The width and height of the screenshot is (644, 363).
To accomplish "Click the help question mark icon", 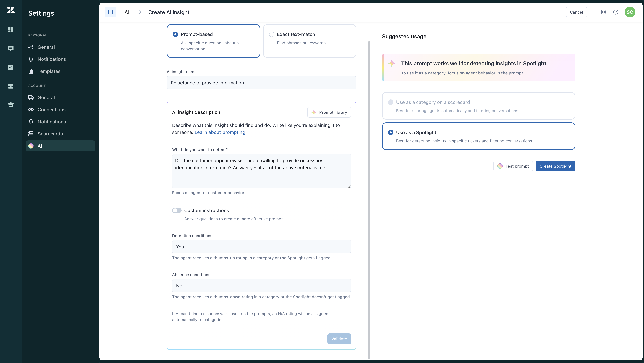I will pos(616,12).
